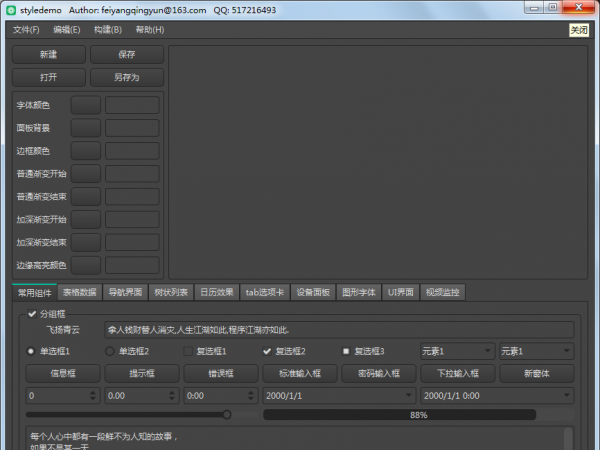This screenshot has width=600, height=450.
Task: Click the styledemo app icon in title bar
Action: tap(10, 9)
